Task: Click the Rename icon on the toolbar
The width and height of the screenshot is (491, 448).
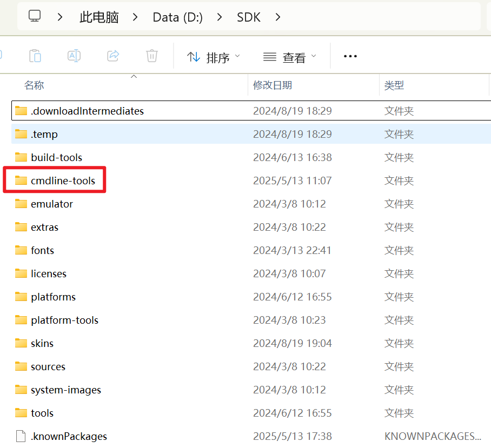Action: point(74,56)
